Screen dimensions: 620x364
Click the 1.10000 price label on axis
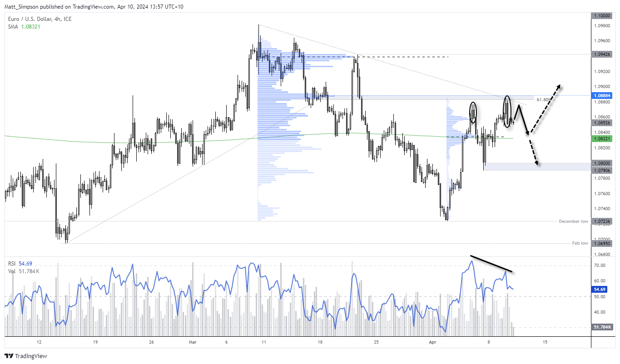[603, 15]
